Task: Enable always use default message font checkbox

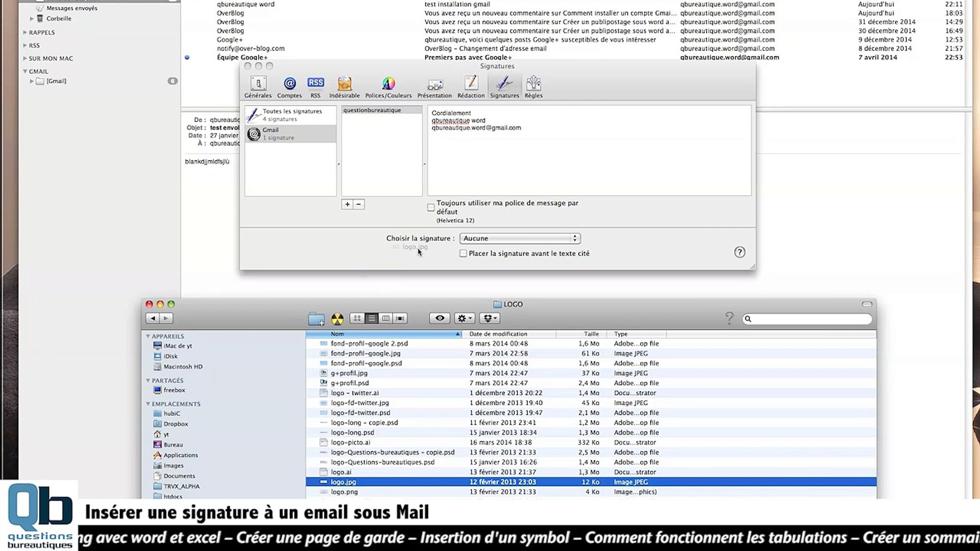Action: click(431, 207)
